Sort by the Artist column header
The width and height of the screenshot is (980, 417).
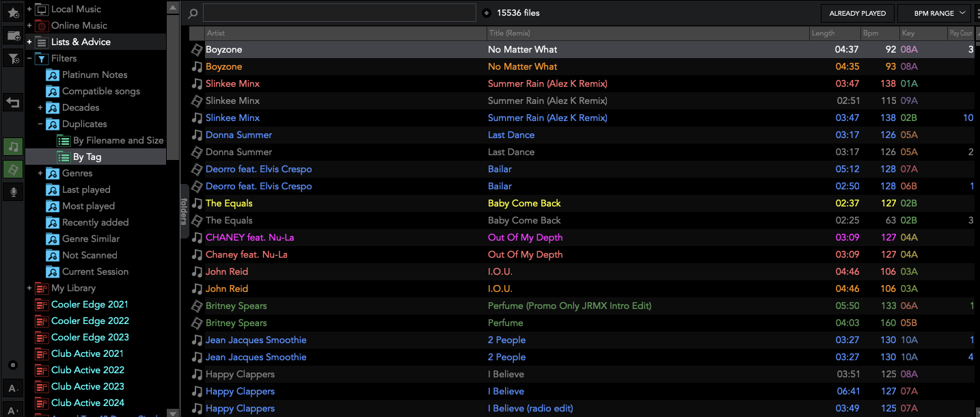345,33
